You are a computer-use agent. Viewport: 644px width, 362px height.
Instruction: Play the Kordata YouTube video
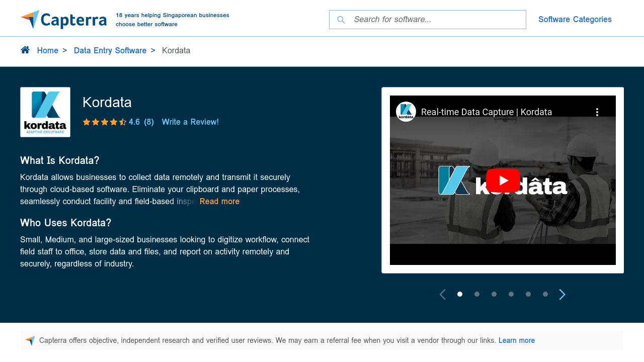503,180
